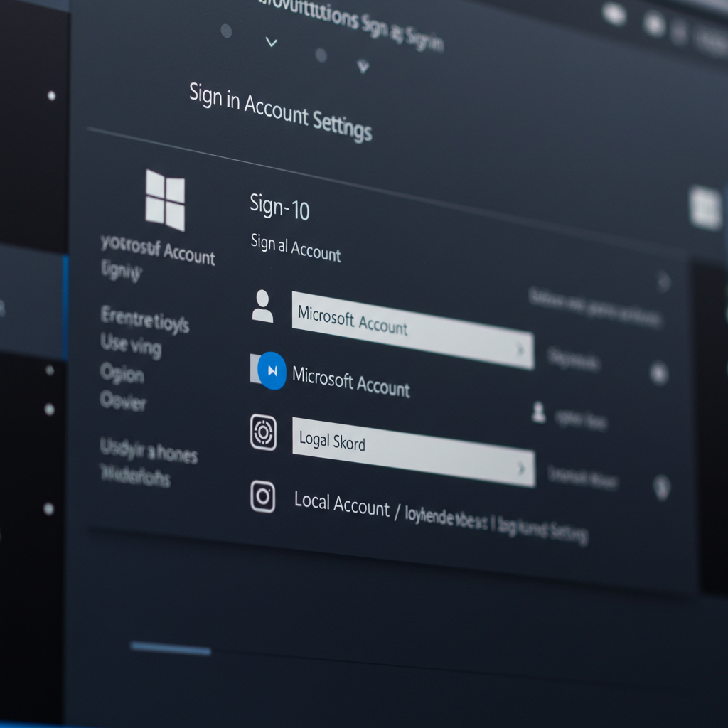
Task: Expand the second down chevron near the top
Action: [363, 66]
